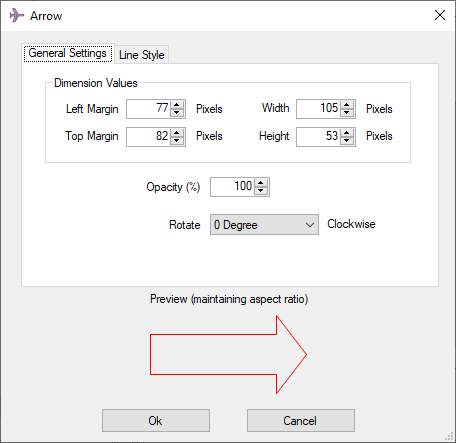Click the Clockwise label
Viewport: 456px width, 443px height.
point(351,224)
